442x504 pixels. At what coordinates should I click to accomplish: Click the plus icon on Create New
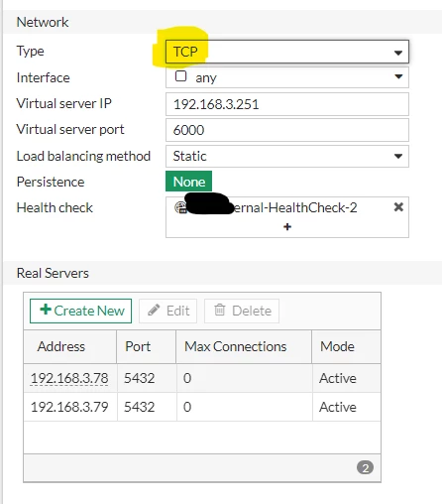click(x=46, y=310)
